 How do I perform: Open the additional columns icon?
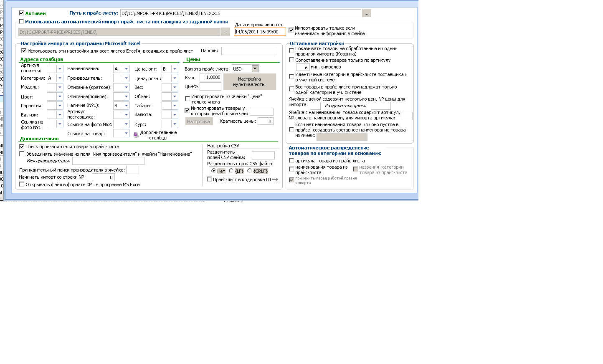(136, 135)
